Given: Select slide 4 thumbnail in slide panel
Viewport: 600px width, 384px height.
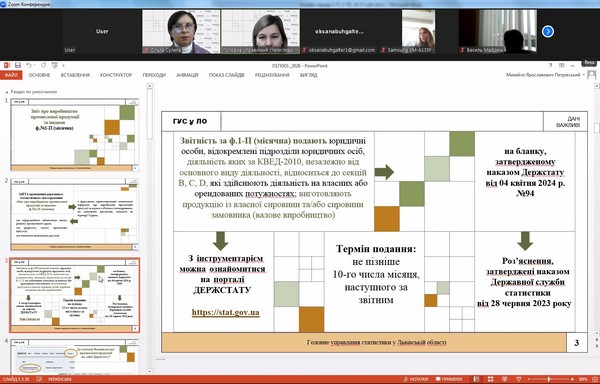Looking at the screenshot, I should point(74,357).
